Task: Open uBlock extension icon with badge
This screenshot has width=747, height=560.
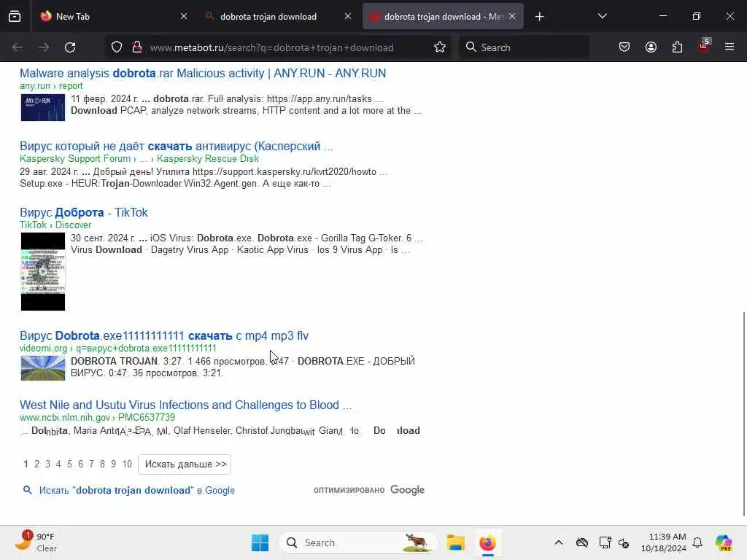Action: 704,46
